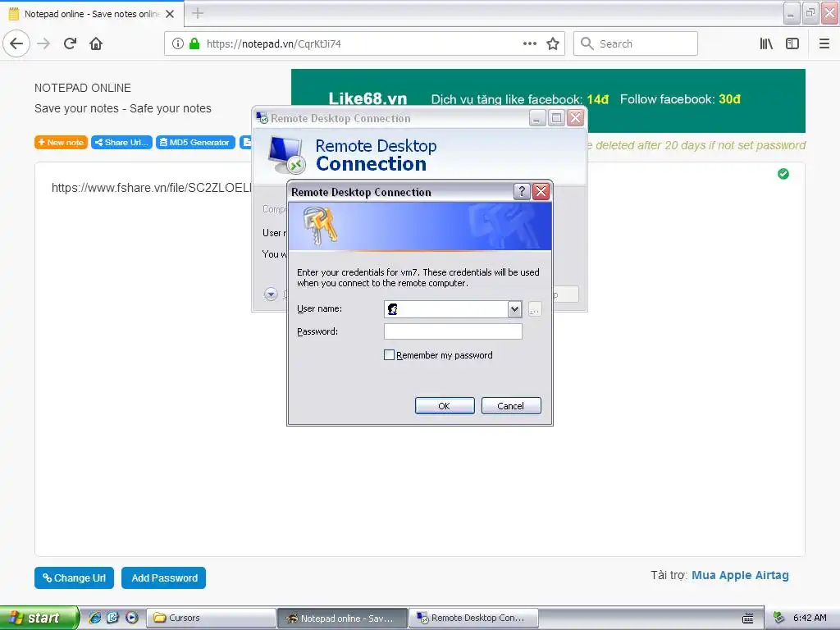
Task: Close the credentials dialog with red X
Action: 541,191
